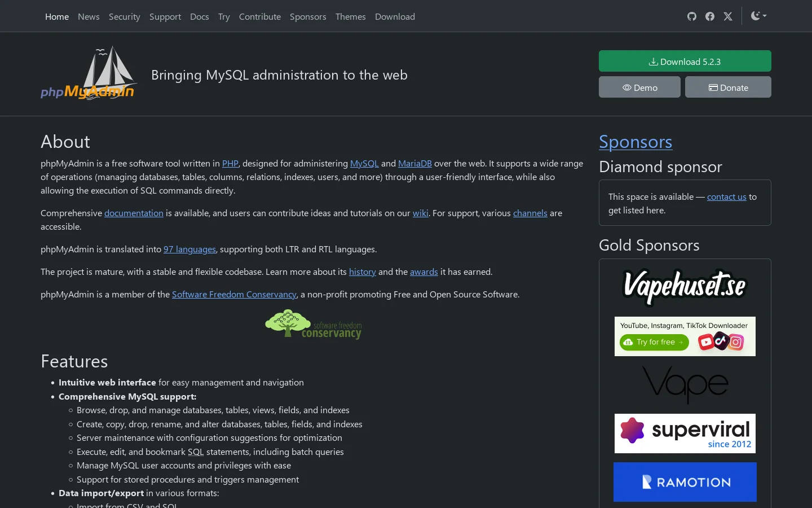Screen dimensions: 812x508
Task: Click the green Download 5.2.3 button
Action: pos(685,61)
